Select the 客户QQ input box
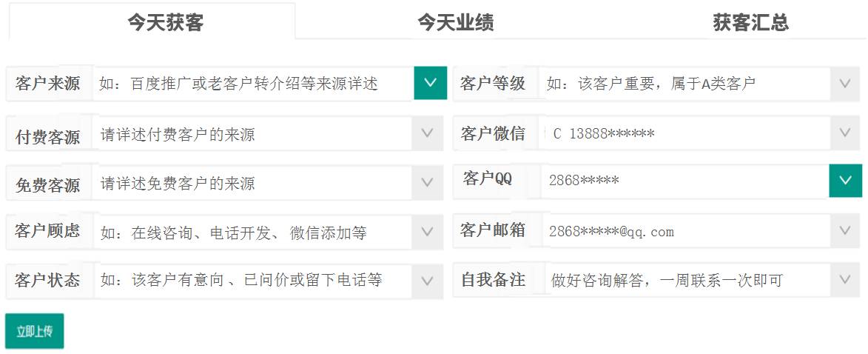Screen dimensions: 868x354 684,181
